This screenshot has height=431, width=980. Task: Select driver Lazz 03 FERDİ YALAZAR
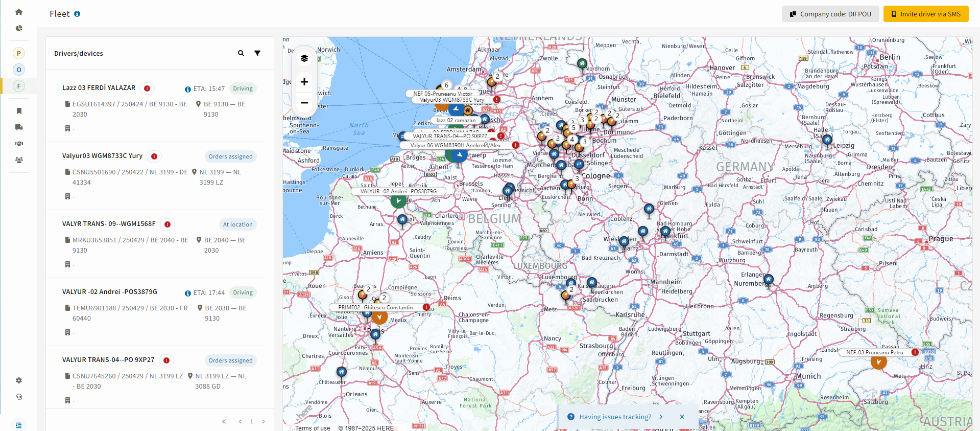(x=99, y=88)
